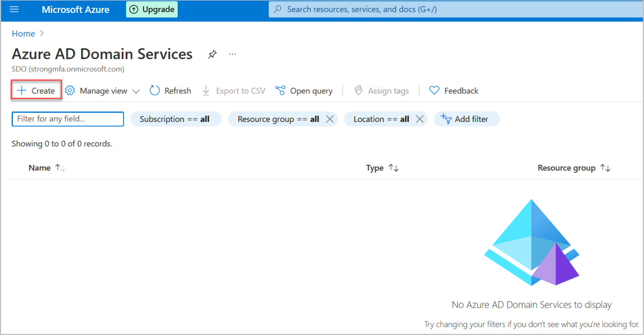The height and width of the screenshot is (335, 644).
Task: Sort by the Type column
Action: coord(382,168)
